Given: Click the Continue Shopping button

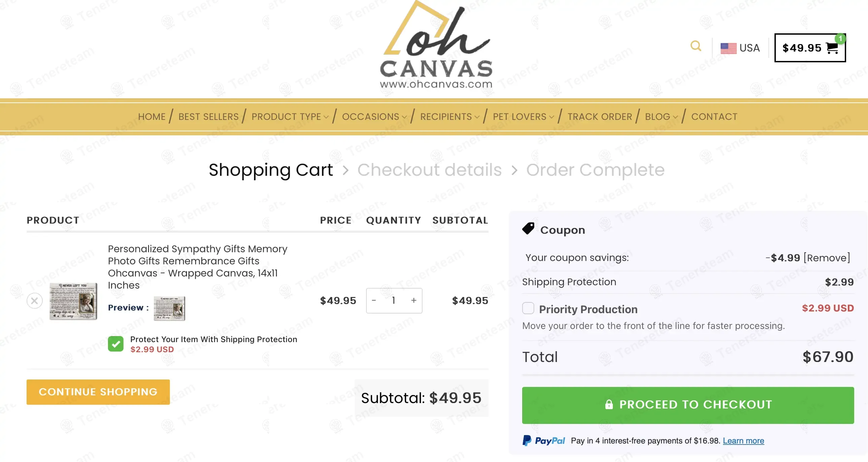Looking at the screenshot, I should pyautogui.click(x=98, y=392).
